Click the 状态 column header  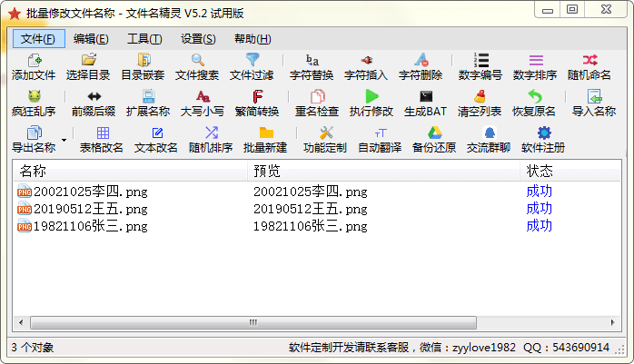point(570,171)
